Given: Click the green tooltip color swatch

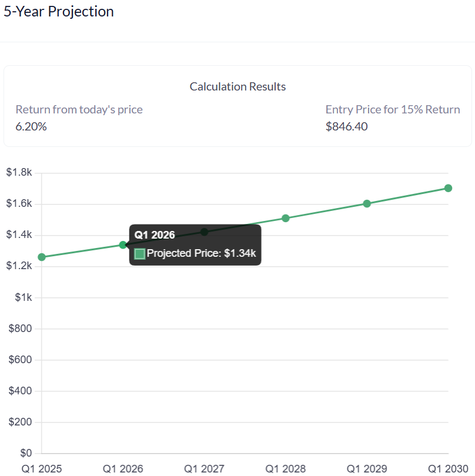Looking at the screenshot, I should click(x=140, y=254).
